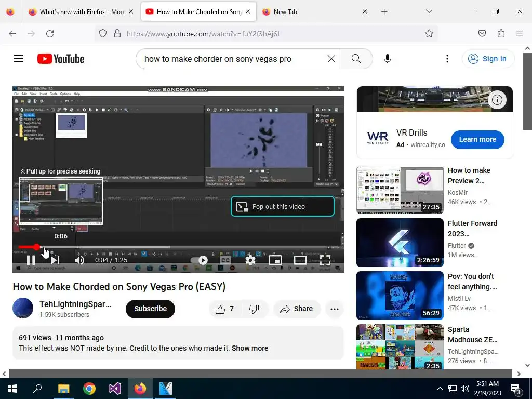This screenshot has width=532, height=399.
Task: Close the What's new with Firefox tab
Action: tap(131, 12)
